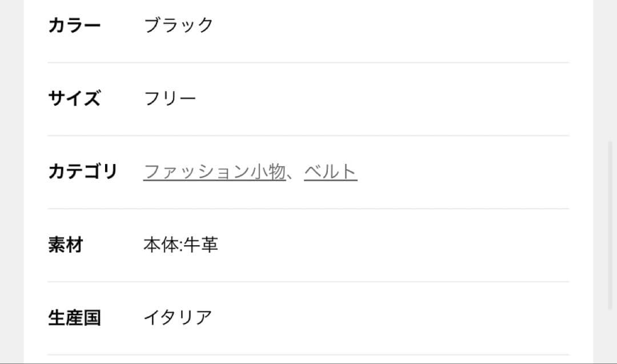
Task: Click the カラー label
Action: click(74, 26)
